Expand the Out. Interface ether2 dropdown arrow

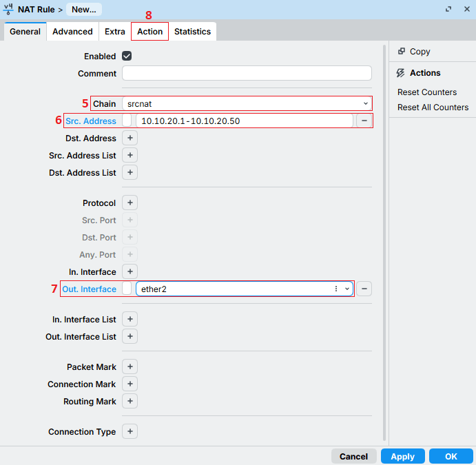[x=347, y=289]
